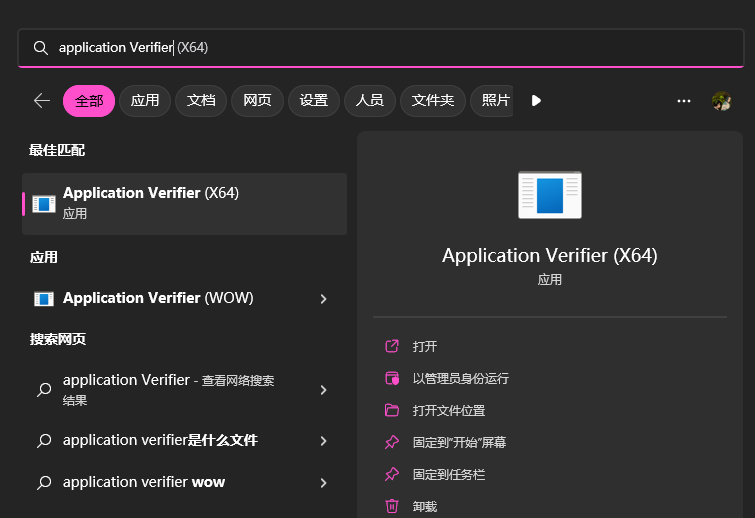Click the run-as-administrator shield icon
The image size is (755, 518).
pyautogui.click(x=392, y=378)
